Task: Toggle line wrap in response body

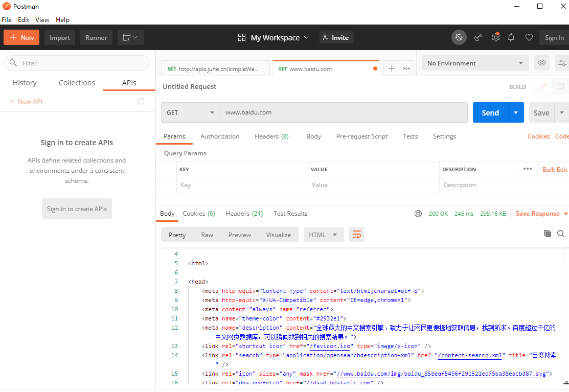Action: click(x=357, y=235)
